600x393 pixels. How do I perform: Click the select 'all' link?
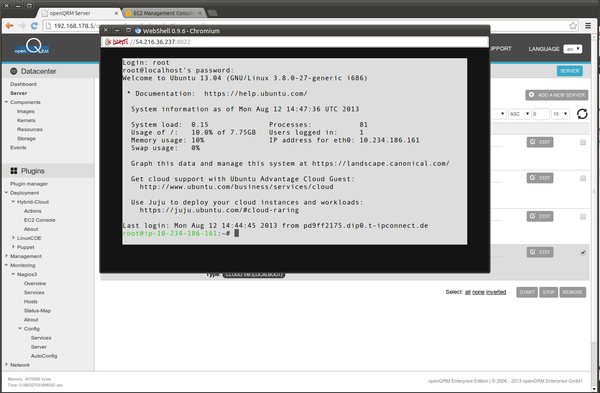(468, 292)
